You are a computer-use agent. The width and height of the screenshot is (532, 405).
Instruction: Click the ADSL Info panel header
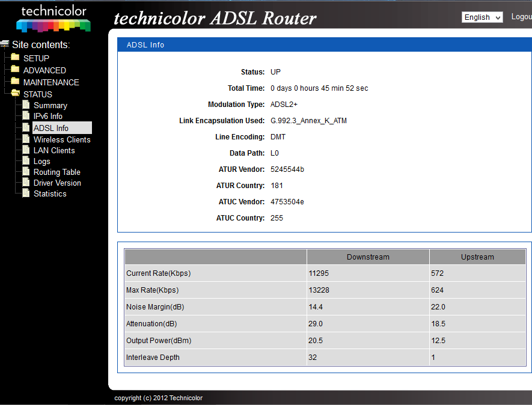pos(325,45)
